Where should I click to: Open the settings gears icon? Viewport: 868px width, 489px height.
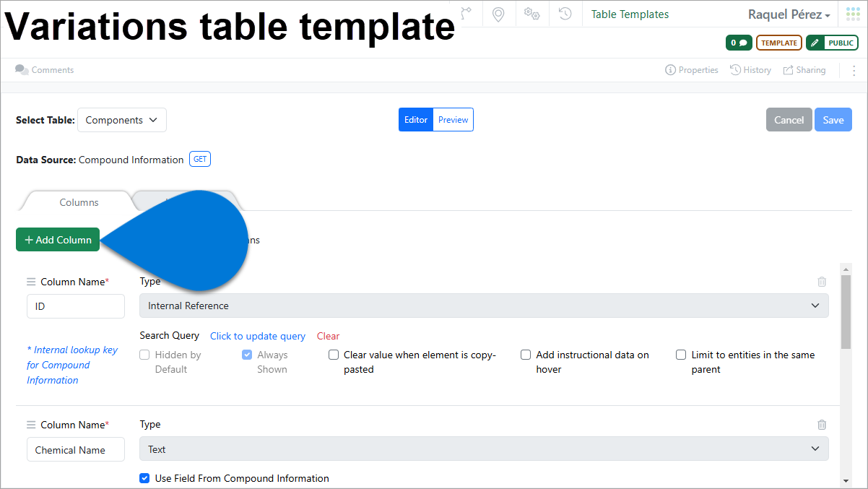pos(532,14)
